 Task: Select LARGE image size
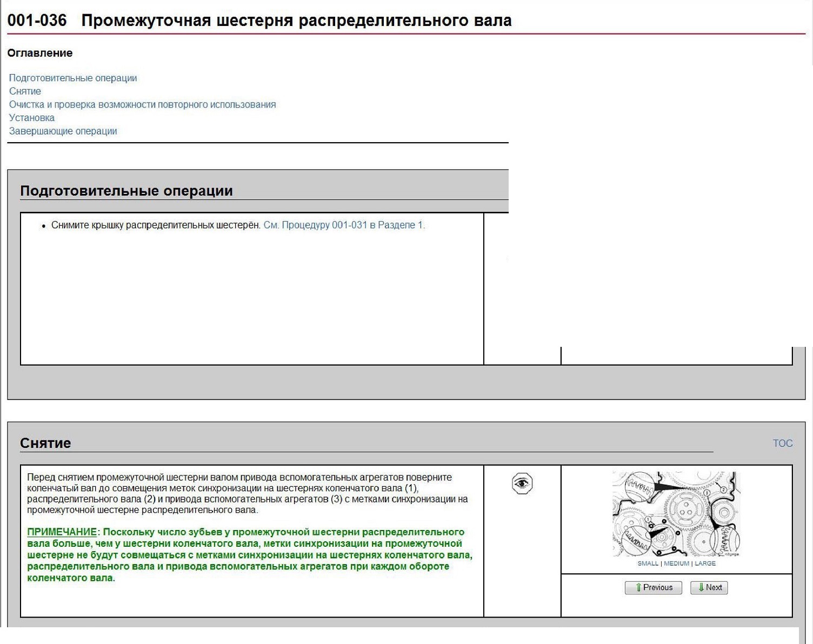pyautogui.click(x=705, y=563)
